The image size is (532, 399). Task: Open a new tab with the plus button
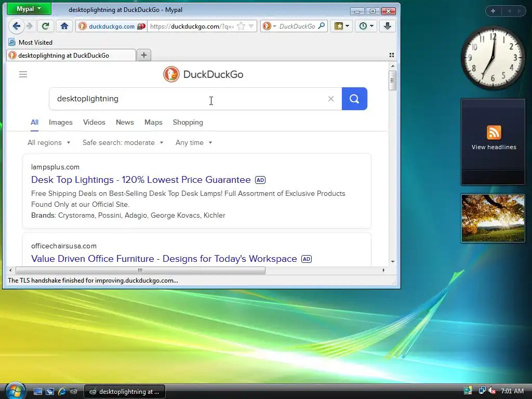point(144,55)
